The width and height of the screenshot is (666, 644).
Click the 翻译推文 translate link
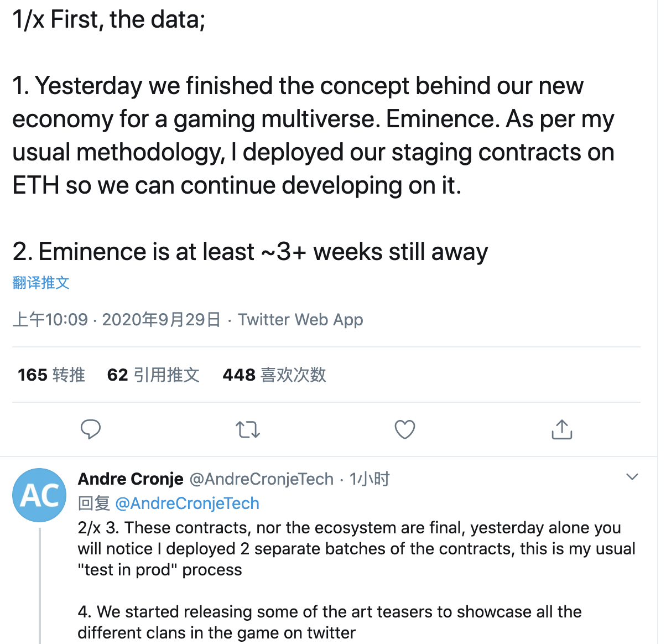pyautogui.click(x=41, y=283)
